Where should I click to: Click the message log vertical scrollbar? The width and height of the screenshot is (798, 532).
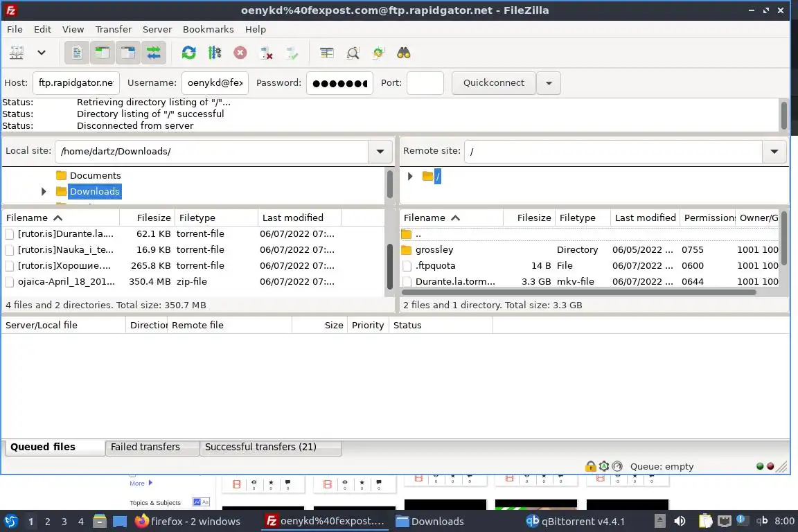(x=783, y=116)
